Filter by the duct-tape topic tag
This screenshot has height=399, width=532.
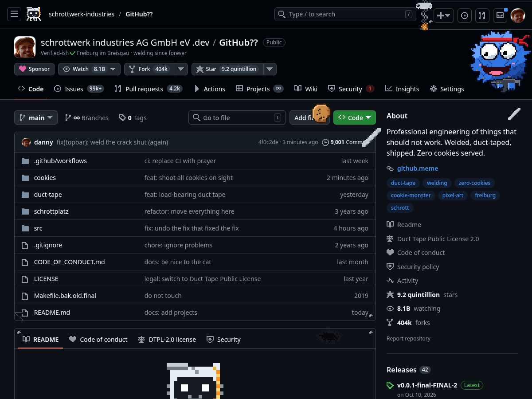coord(403,183)
